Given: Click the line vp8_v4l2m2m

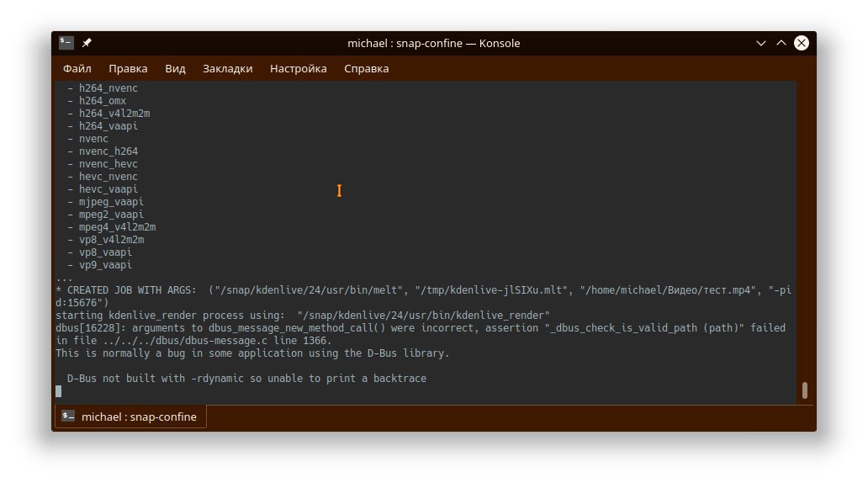Looking at the screenshot, I should (111, 240).
